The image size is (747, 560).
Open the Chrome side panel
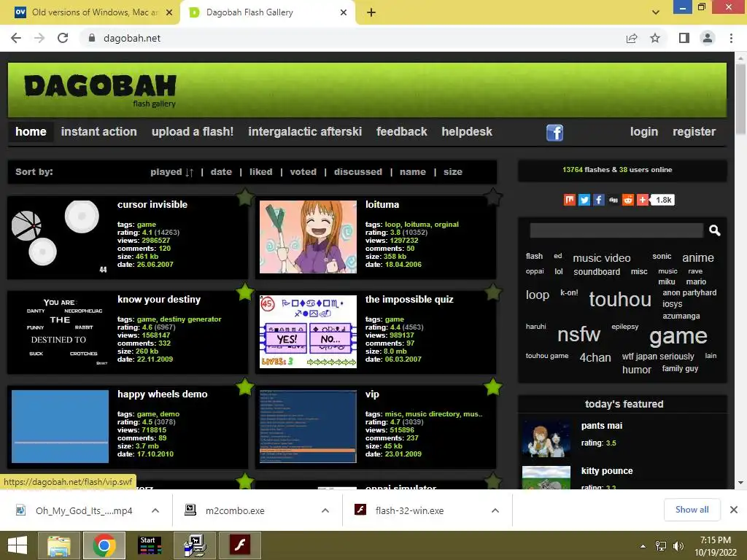tap(684, 38)
